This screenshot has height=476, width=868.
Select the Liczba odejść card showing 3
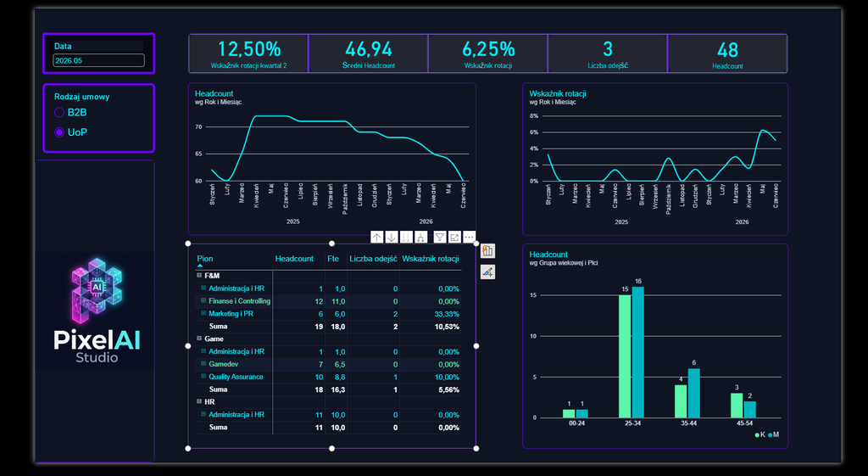(607, 53)
